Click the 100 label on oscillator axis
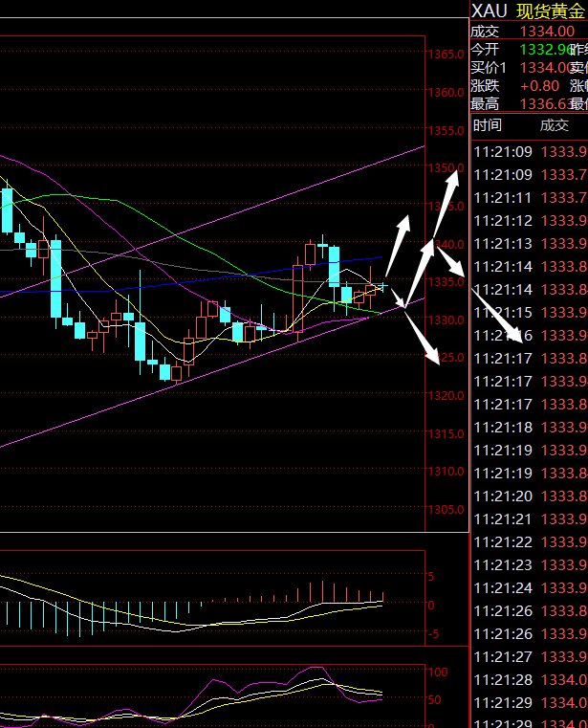The image size is (588, 728). click(x=438, y=673)
